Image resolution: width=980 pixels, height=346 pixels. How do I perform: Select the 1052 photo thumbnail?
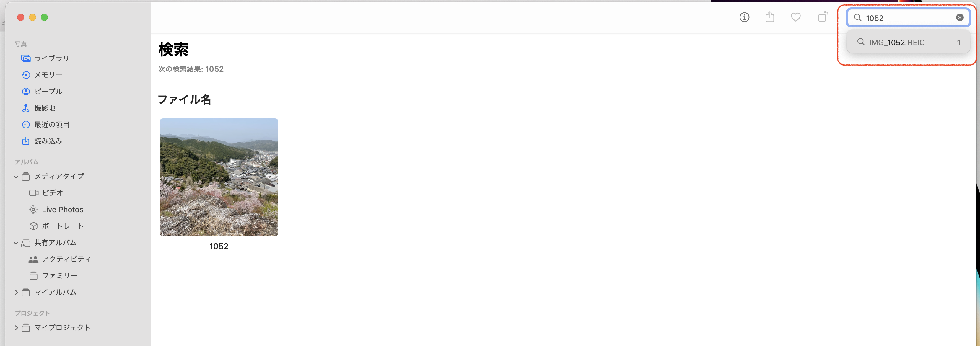point(219,177)
